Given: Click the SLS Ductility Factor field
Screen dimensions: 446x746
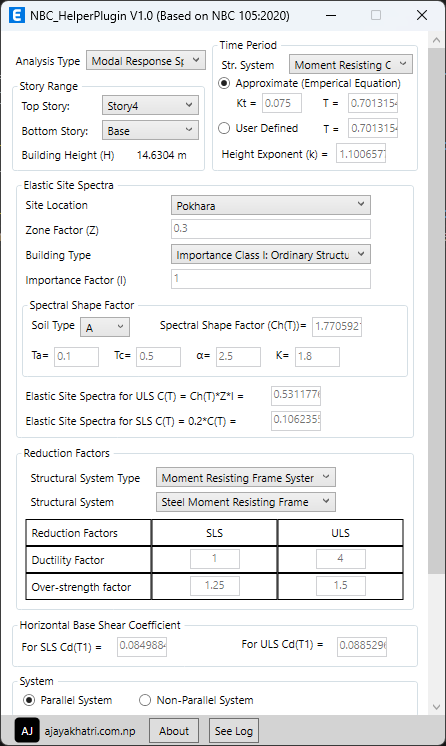Looking at the screenshot, I should [215, 559].
